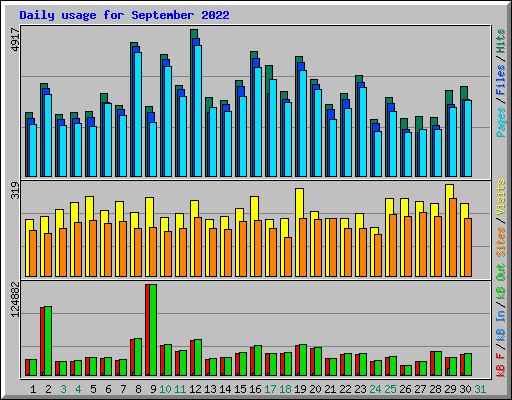Click day label '16' on x-axis

coord(255,389)
